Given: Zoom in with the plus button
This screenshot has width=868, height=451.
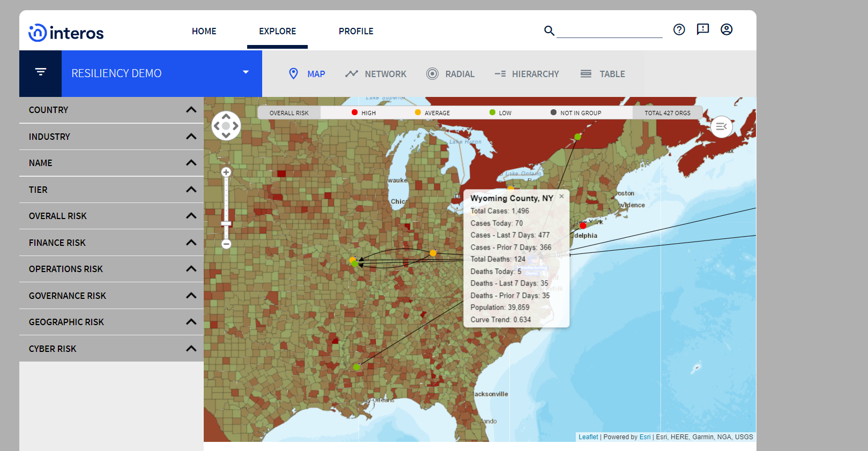Looking at the screenshot, I should 226,172.
